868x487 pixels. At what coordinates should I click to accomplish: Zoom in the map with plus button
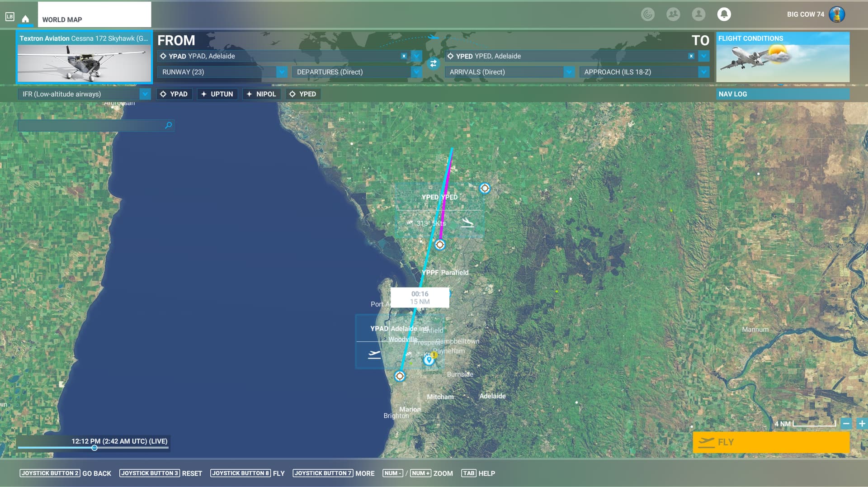click(x=862, y=424)
